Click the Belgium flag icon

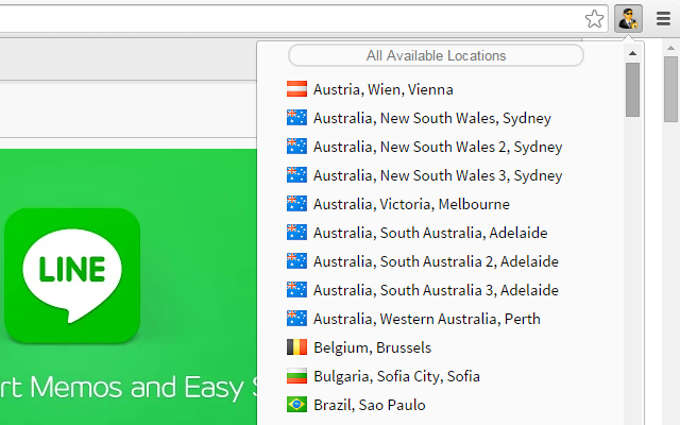tap(297, 347)
